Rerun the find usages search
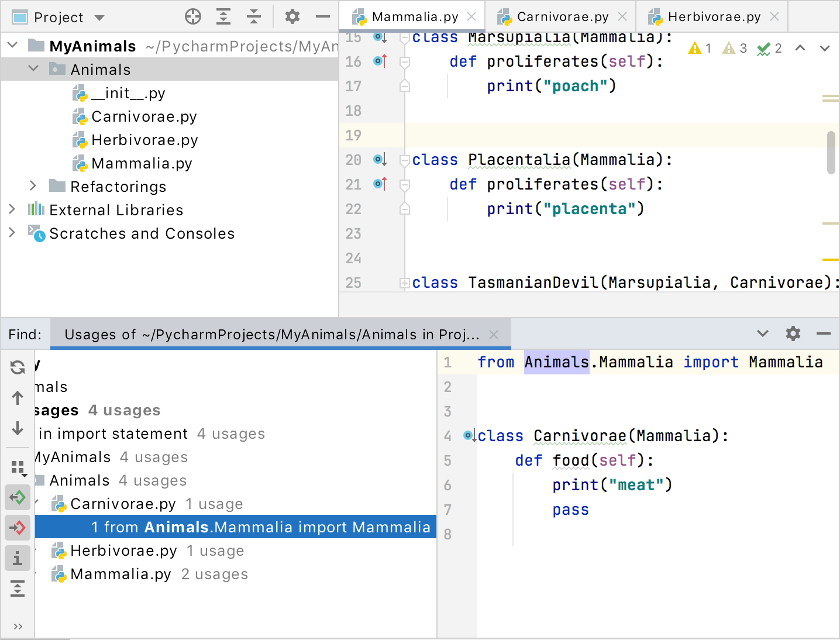The width and height of the screenshot is (840, 640). (x=18, y=367)
